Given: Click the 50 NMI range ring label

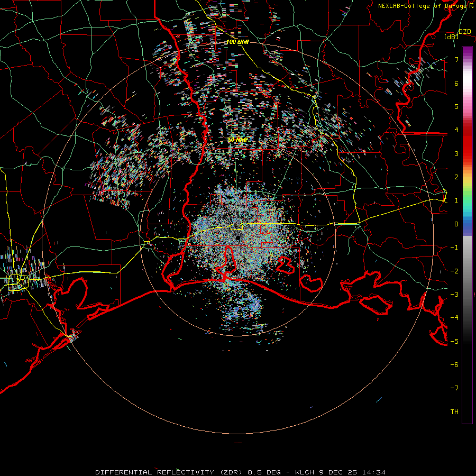Looking at the screenshot, I should pos(237,140).
